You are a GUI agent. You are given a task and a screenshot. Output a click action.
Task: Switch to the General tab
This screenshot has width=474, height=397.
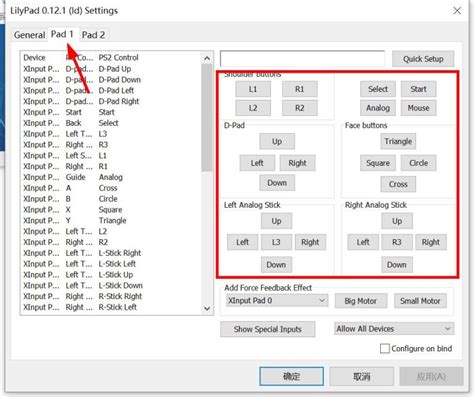point(29,35)
